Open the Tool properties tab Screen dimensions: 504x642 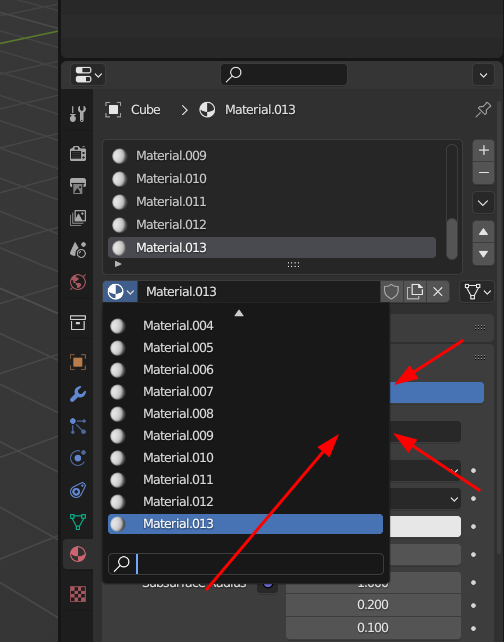click(78, 114)
